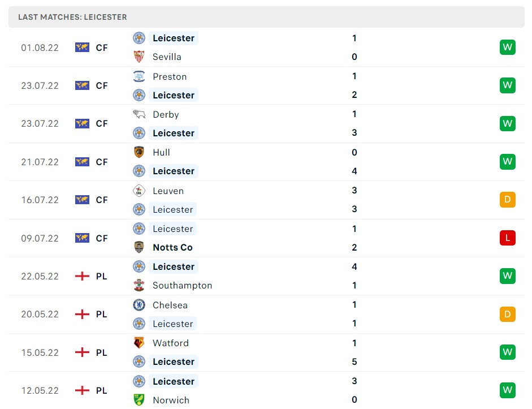Click the Sevilla club crest
Viewport: 532px width, 409px height.
point(139,57)
